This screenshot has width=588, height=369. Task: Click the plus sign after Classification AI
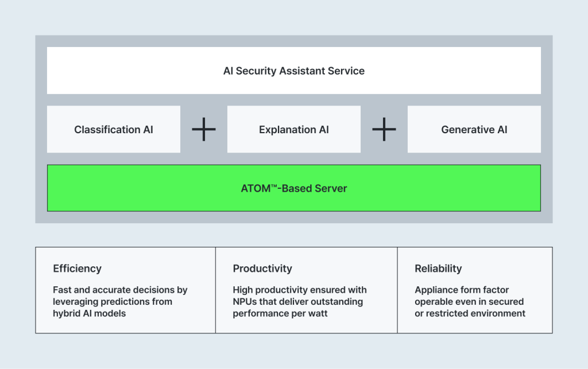[x=204, y=130]
